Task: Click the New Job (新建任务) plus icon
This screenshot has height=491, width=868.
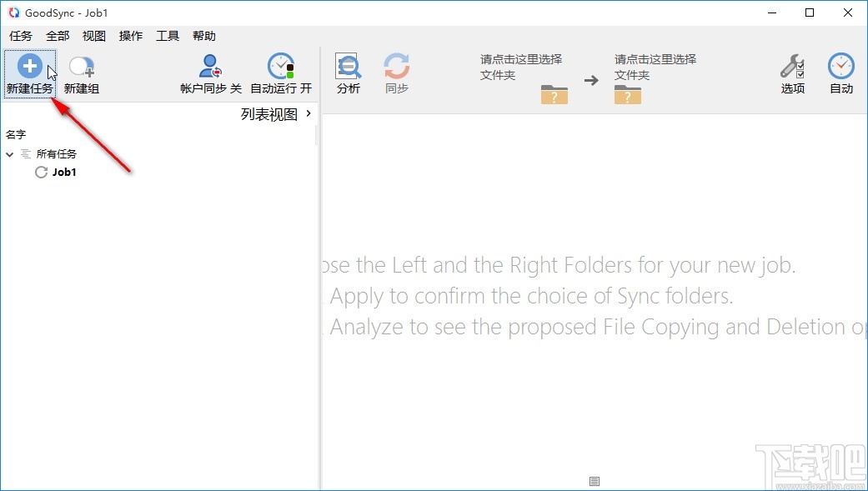Action: point(30,66)
